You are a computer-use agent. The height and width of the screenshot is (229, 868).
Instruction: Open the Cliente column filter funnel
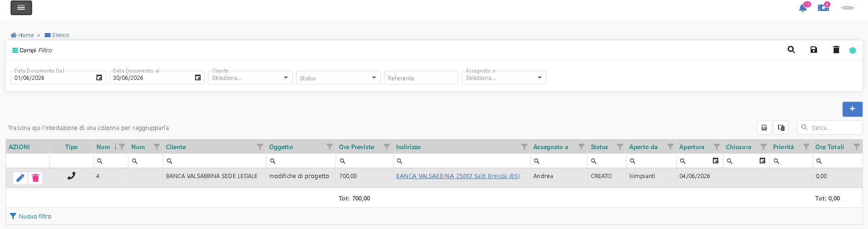tap(260, 147)
